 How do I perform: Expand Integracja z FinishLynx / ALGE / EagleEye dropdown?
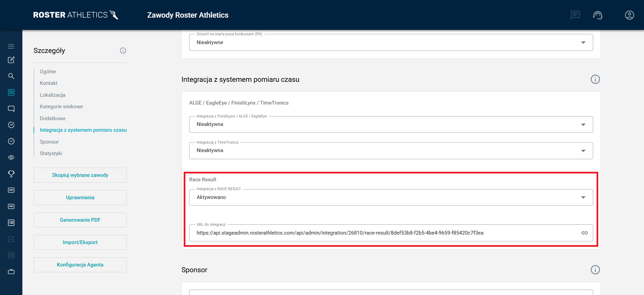[391, 124]
